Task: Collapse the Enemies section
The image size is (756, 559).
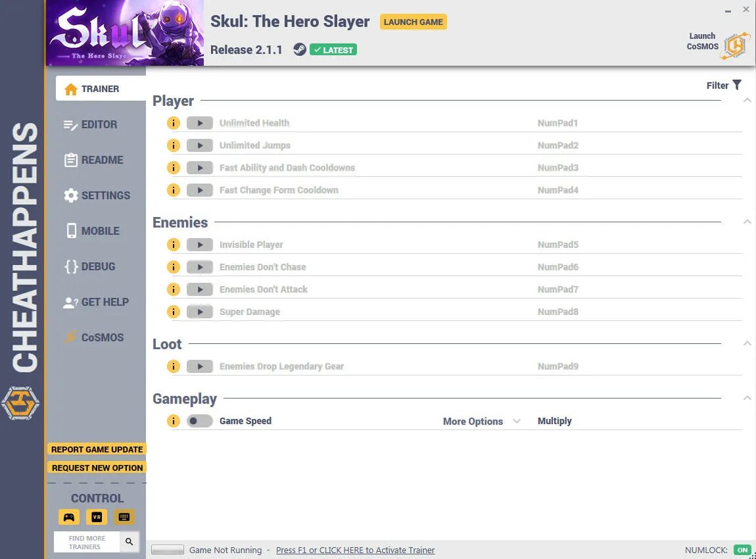Action: pyautogui.click(x=747, y=222)
